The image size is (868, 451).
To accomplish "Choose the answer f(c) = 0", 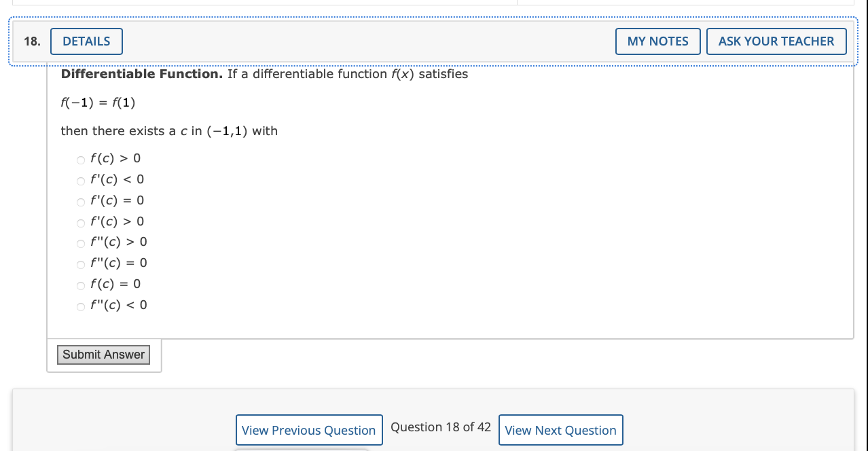I will coord(80,285).
